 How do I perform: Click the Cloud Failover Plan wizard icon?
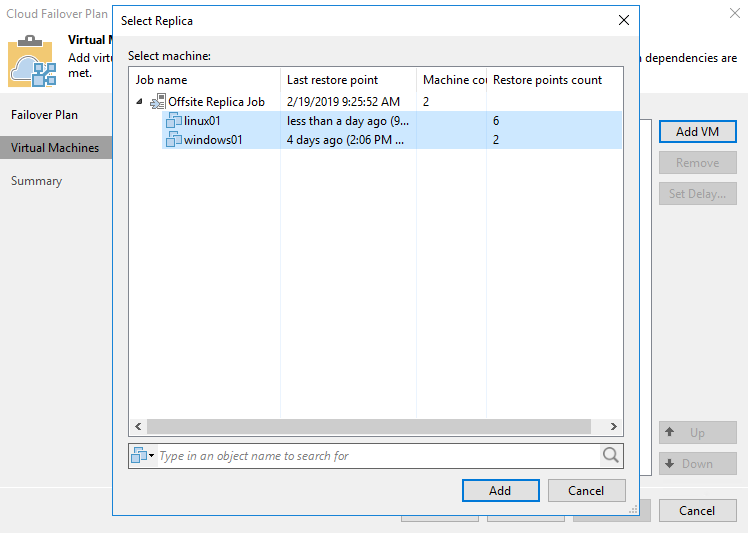tap(32, 64)
